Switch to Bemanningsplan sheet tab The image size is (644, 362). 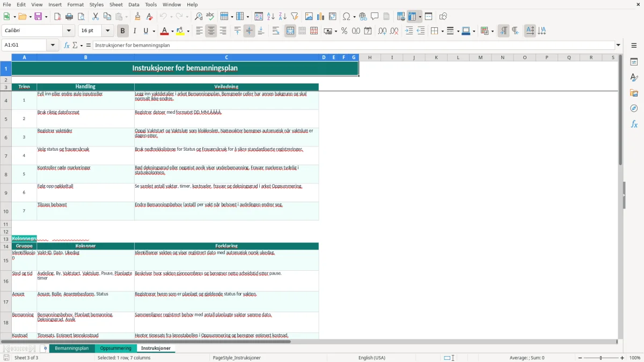[72, 349]
